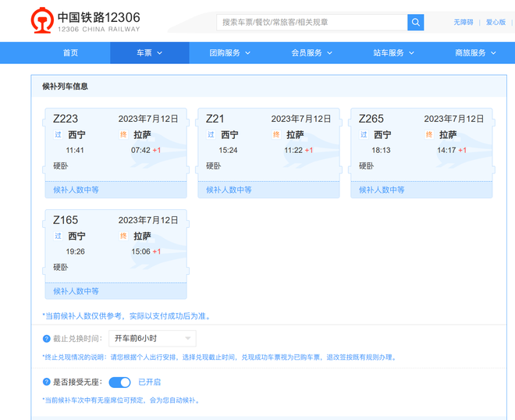
Task: Click the blue search magnifier button
Action: [x=416, y=23]
